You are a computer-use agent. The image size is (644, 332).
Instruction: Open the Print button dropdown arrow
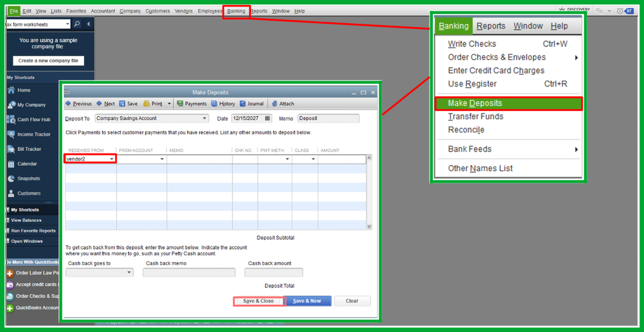pos(169,104)
